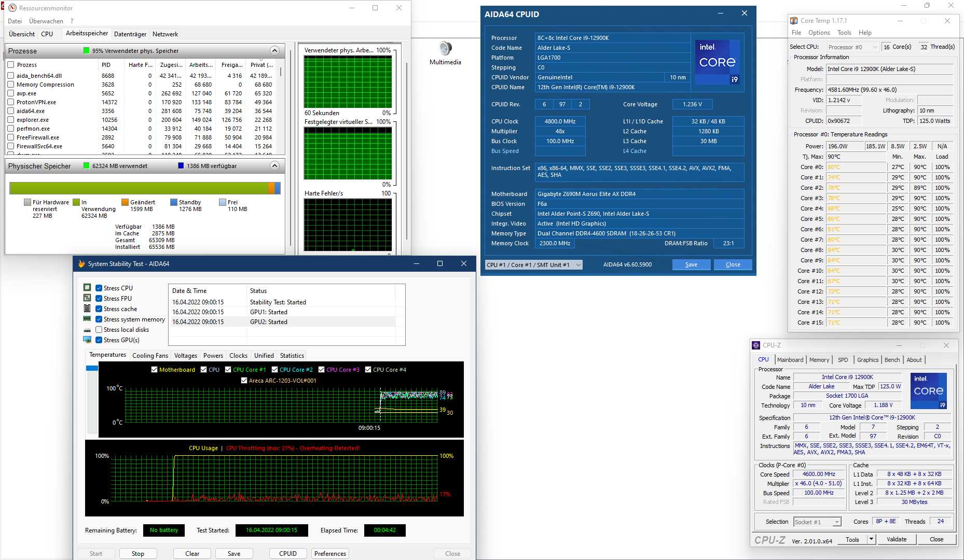Open the Cooling Fans tab in stability test

pyautogui.click(x=150, y=356)
